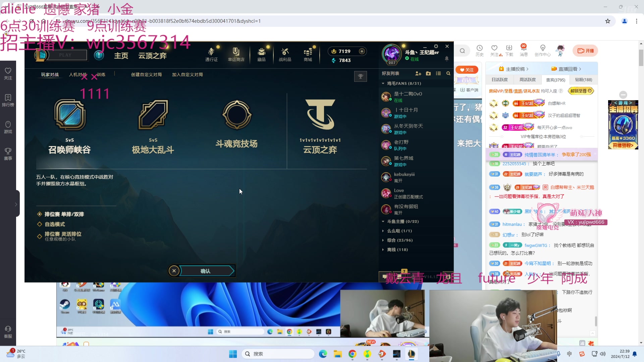The width and height of the screenshot is (644, 362).
Task: Click list view icon in 好友列表
Action: click(438, 73)
